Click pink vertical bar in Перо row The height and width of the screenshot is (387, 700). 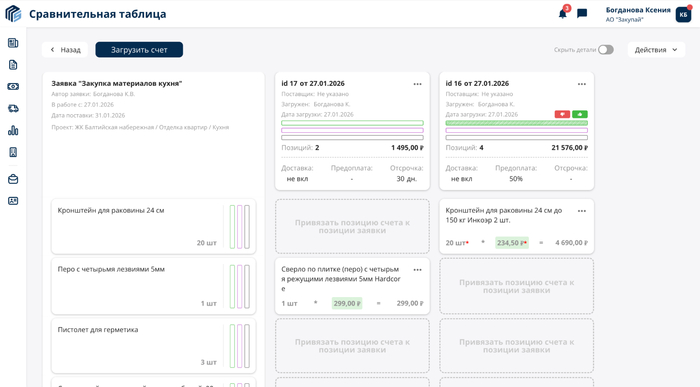[x=239, y=287]
